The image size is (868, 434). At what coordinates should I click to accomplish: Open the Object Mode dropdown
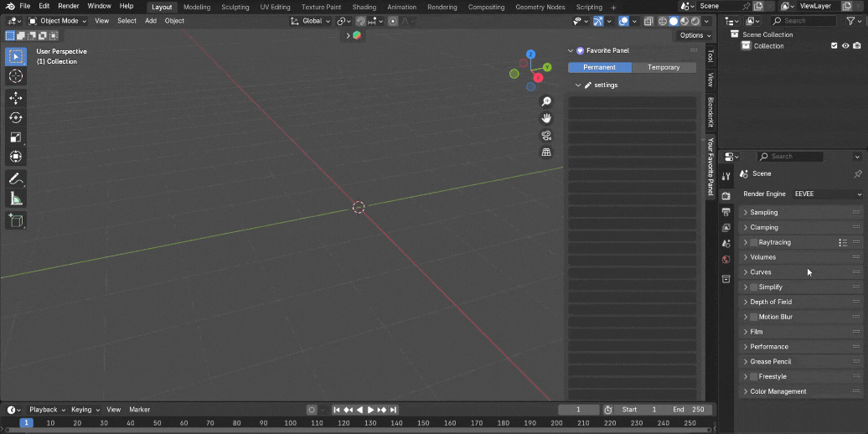[x=58, y=21]
